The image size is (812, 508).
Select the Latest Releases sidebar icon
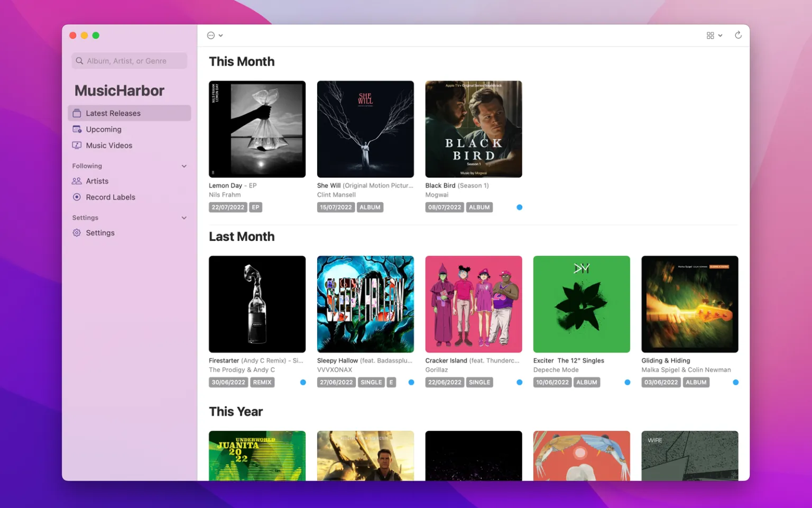click(x=77, y=113)
